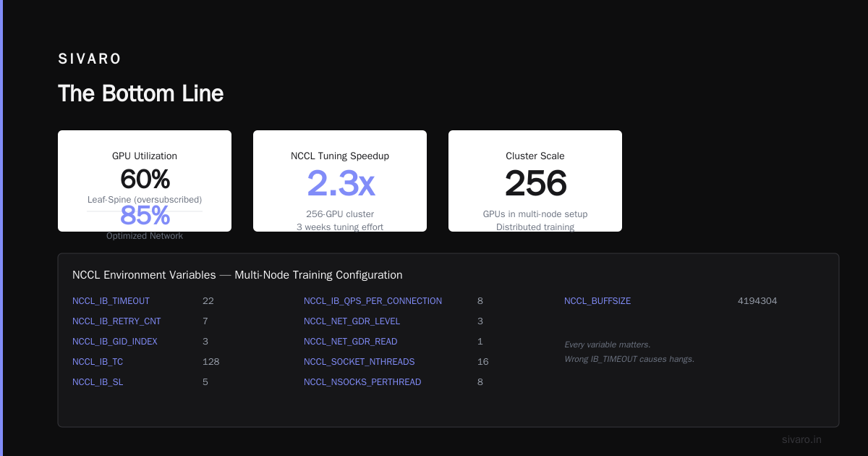Click the NCCL_SOCKET_NTHREADS variable name
The image size is (868, 456).
click(x=359, y=361)
